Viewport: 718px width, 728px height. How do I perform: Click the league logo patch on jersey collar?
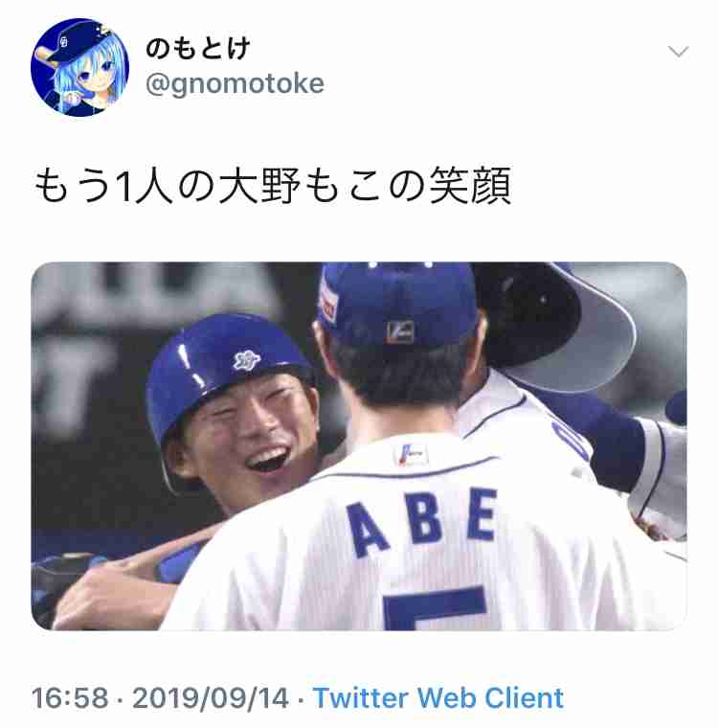412,455
